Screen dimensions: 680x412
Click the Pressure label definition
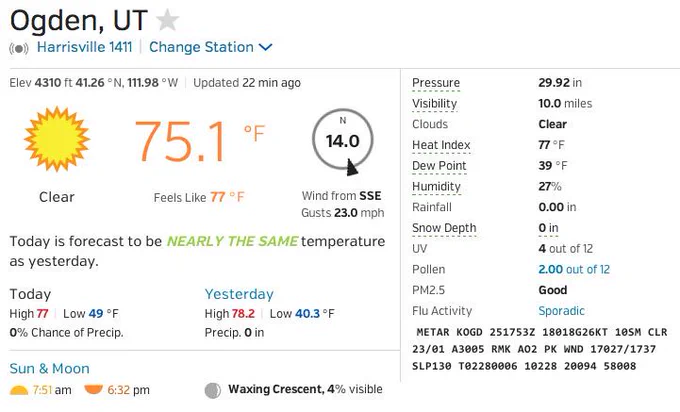point(436,83)
